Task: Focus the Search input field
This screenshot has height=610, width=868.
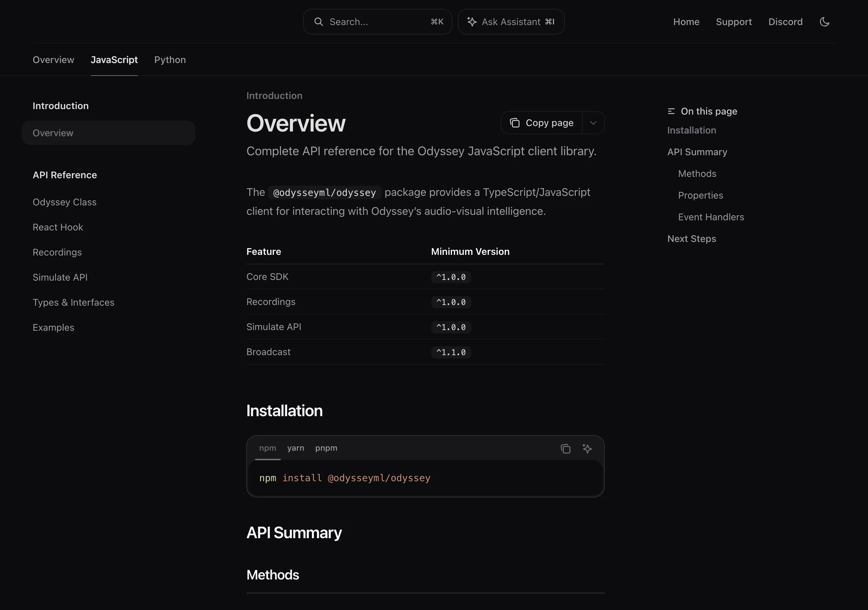Action: (378, 22)
